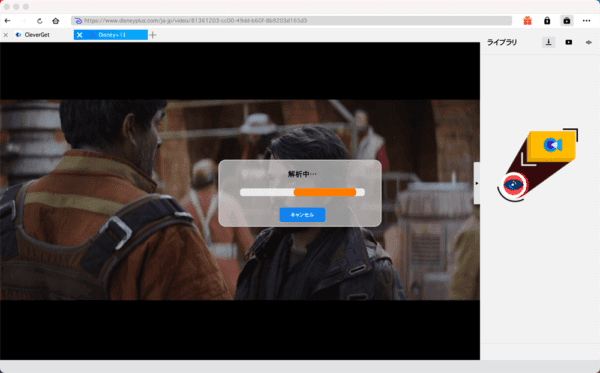Click the Disney+ video frame
Viewport: 600px width, 373px height.
click(x=240, y=200)
